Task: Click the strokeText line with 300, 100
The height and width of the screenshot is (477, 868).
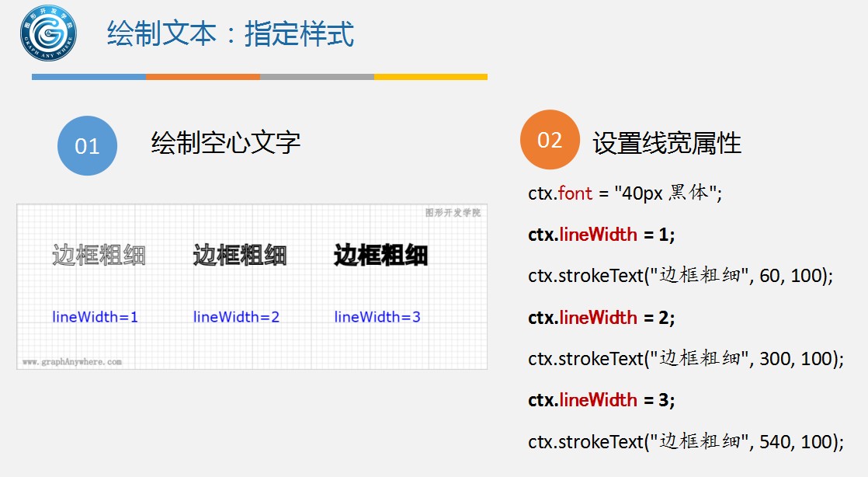Action: 686,358
